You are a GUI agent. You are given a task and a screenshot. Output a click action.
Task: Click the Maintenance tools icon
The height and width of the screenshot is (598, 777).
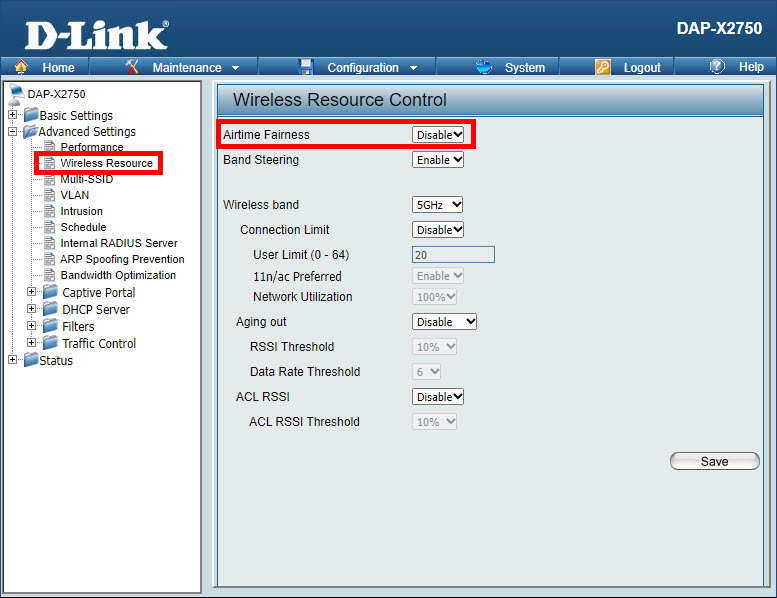[x=134, y=67]
